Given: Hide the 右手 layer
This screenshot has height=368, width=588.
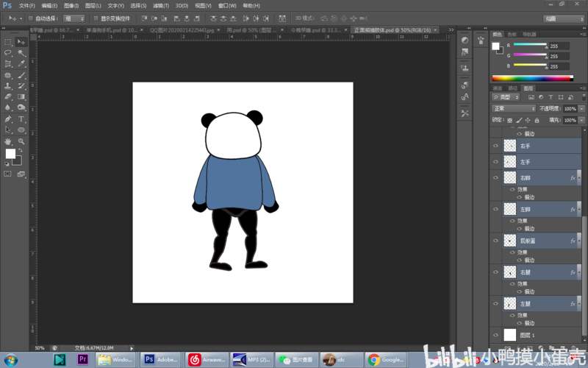Looking at the screenshot, I should (495, 146).
